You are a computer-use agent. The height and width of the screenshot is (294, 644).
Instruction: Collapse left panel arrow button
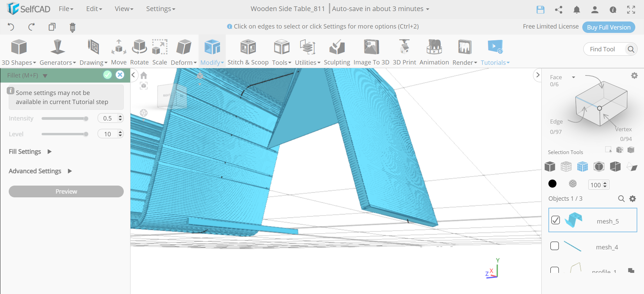(x=133, y=75)
